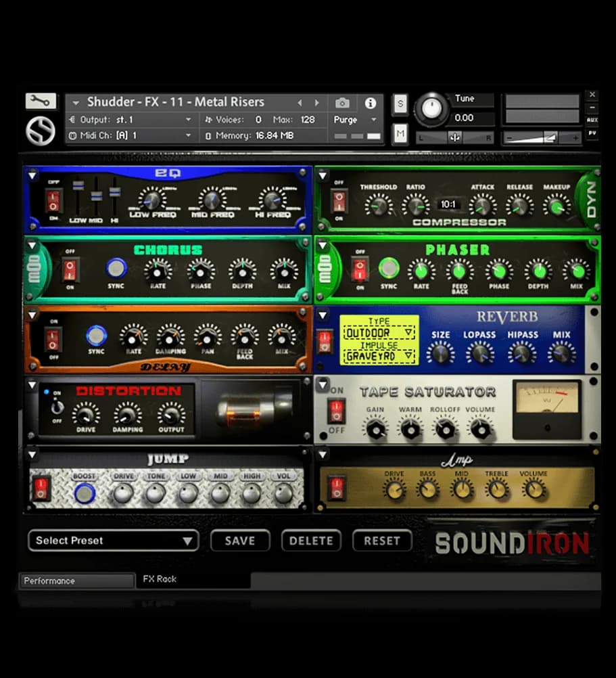Toggle the Chorus on/off switch
The height and width of the screenshot is (678, 616).
pos(70,270)
